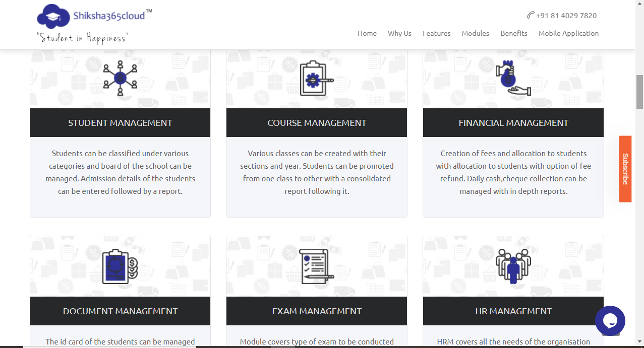Click the "The id card of the students" text
This screenshot has width=644, height=348.
click(x=120, y=342)
